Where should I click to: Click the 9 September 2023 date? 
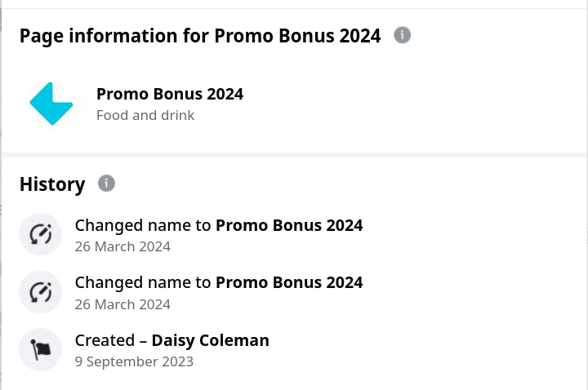coord(134,361)
